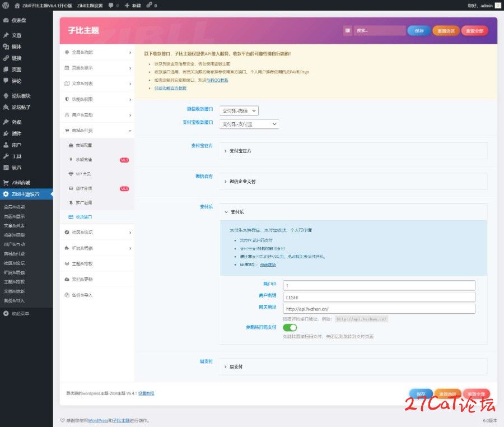Click the 工具 tools wrench icon
Screen dimensions: 504x427
[x=6, y=156]
